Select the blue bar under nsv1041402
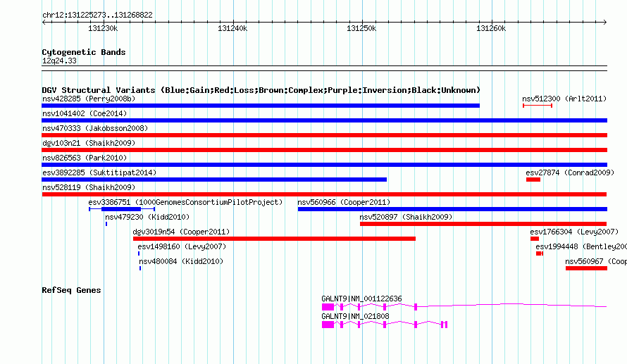 click(x=324, y=120)
